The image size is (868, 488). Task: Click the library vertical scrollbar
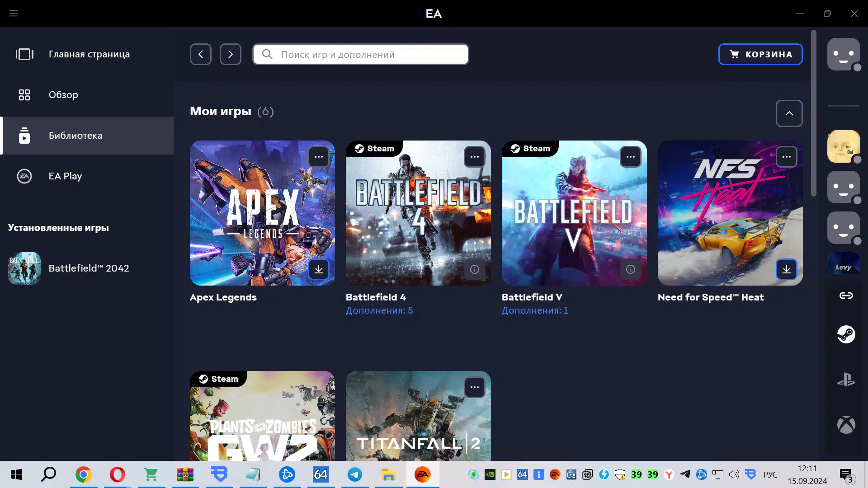pyautogui.click(x=814, y=113)
